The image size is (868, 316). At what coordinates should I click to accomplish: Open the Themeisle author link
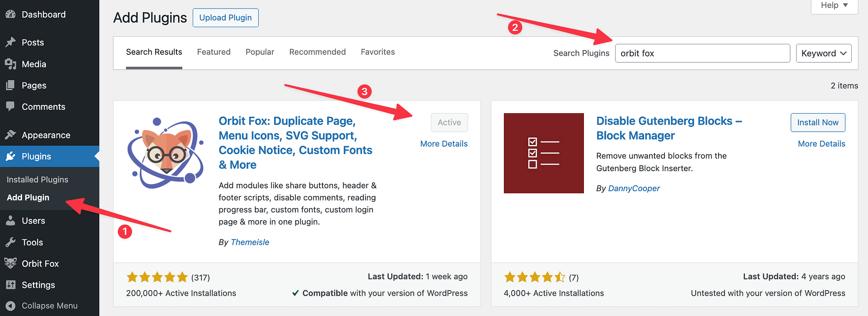(x=250, y=242)
